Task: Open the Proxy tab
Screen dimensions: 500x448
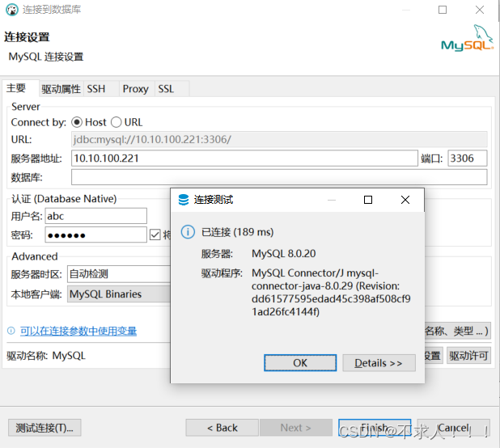Action: tap(136, 89)
